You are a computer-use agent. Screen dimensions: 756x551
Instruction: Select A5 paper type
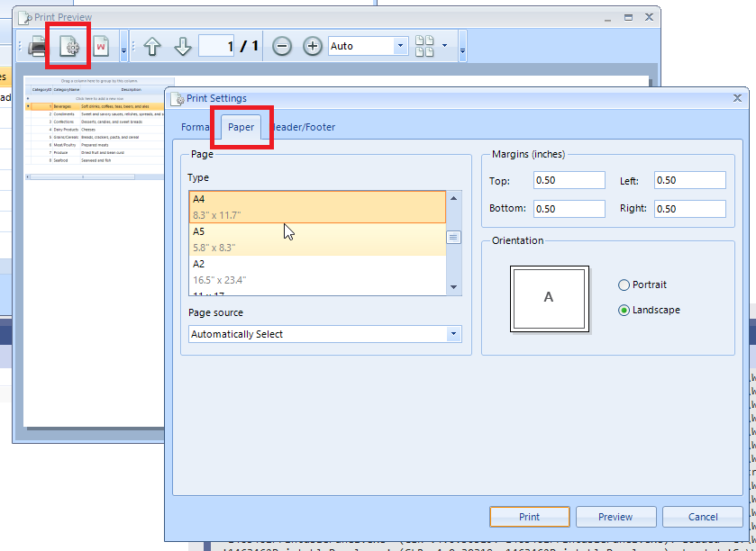(317, 239)
